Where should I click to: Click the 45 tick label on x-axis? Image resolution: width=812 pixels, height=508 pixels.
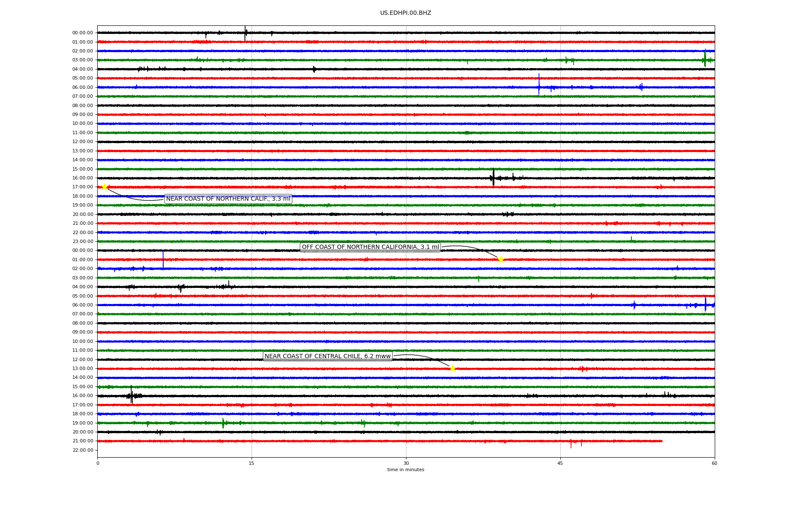point(560,463)
